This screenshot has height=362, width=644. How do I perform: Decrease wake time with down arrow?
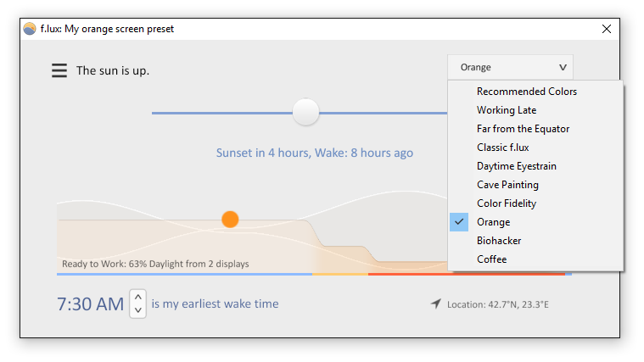click(x=138, y=310)
